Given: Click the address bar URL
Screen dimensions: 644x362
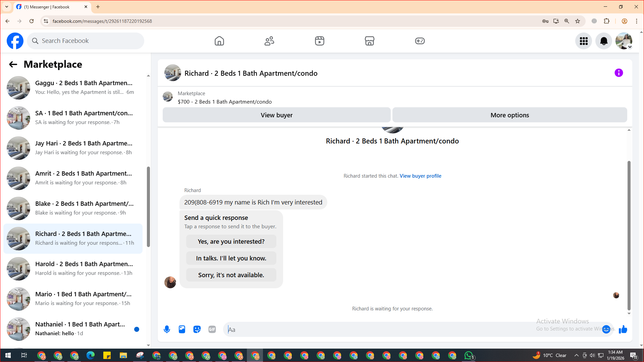Looking at the screenshot, I should (102, 21).
